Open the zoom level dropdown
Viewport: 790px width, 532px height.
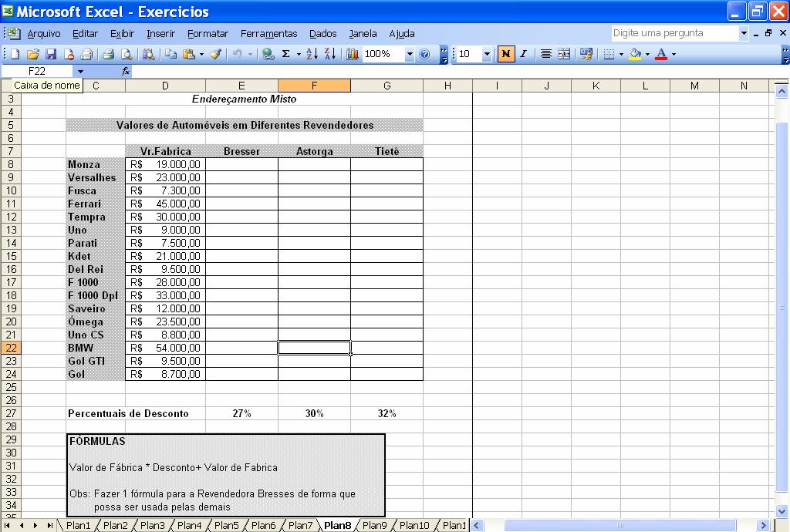(x=409, y=54)
